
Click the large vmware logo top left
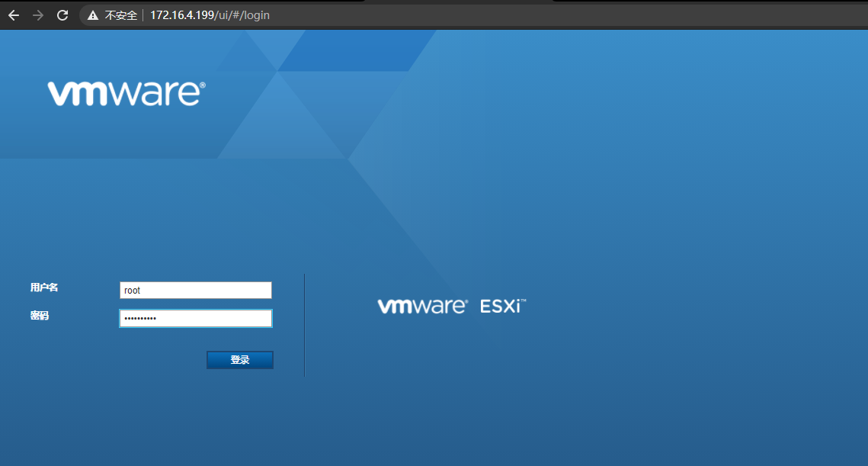pyautogui.click(x=127, y=93)
